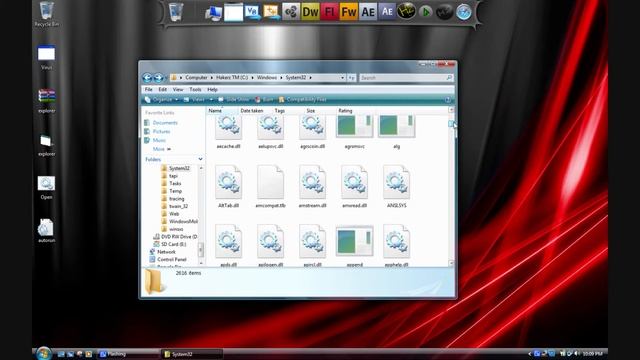
Task: Open the Computer icon in the dock
Action: click(x=213, y=13)
